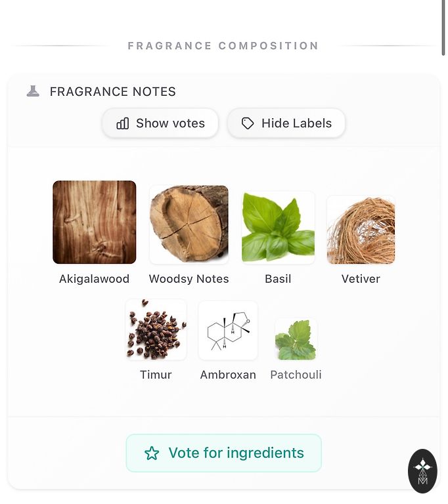
Task: Select the Vetiver roots image
Action: (x=361, y=230)
